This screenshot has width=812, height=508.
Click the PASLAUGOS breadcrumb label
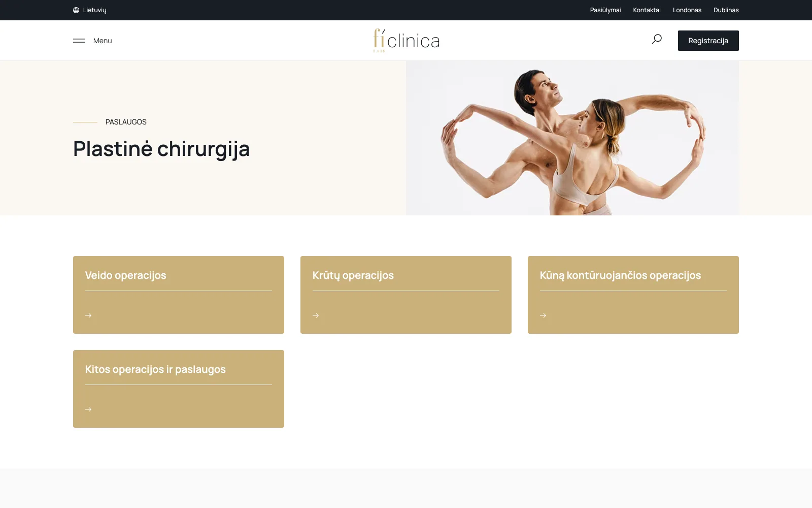[126, 122]
